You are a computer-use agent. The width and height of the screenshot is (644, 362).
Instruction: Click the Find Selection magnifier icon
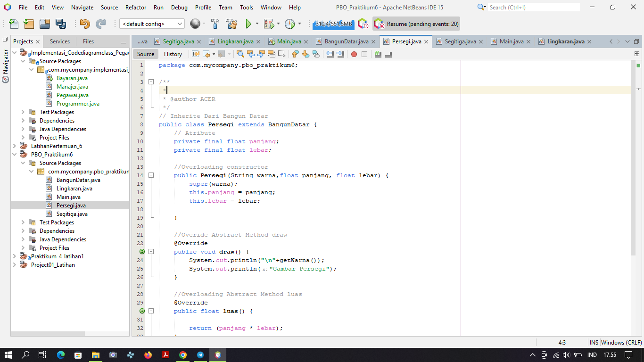point(240,54)
